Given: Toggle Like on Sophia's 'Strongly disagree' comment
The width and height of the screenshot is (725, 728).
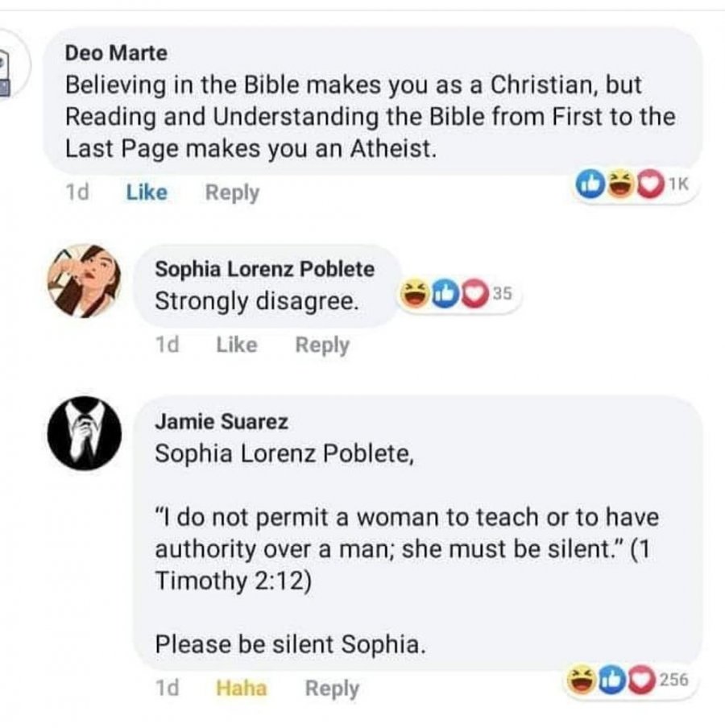Looking at the screenshot, I should (237, 345).
